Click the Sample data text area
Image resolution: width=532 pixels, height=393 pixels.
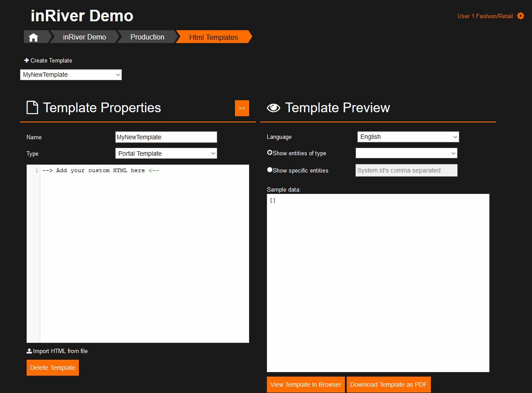pyautogui.click(x=378, y=283)
